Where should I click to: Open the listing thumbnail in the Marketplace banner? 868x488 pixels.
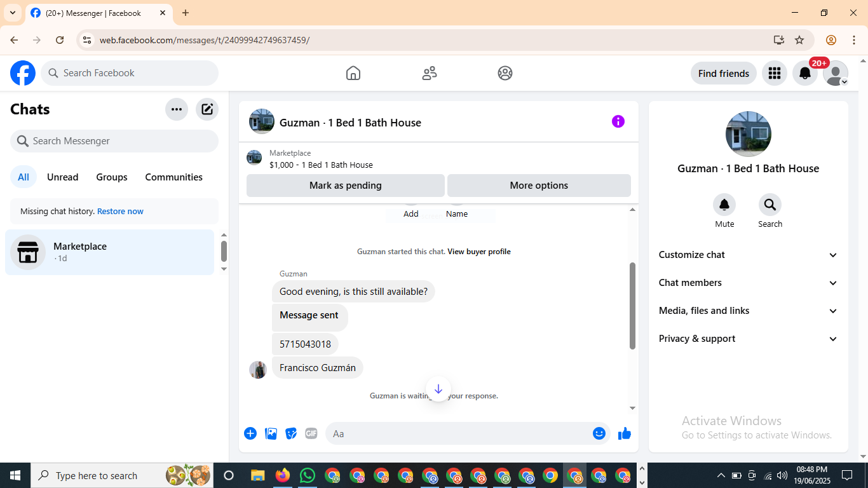(x=254, y=158)
